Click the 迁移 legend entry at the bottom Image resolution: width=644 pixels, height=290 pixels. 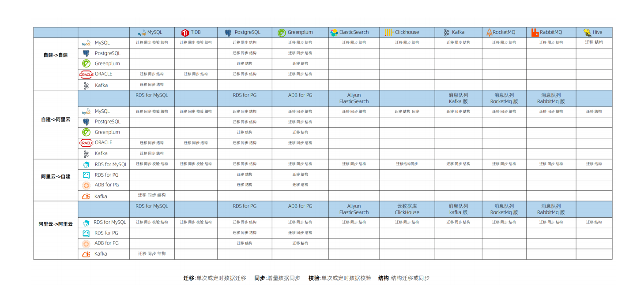coord(215,279)
